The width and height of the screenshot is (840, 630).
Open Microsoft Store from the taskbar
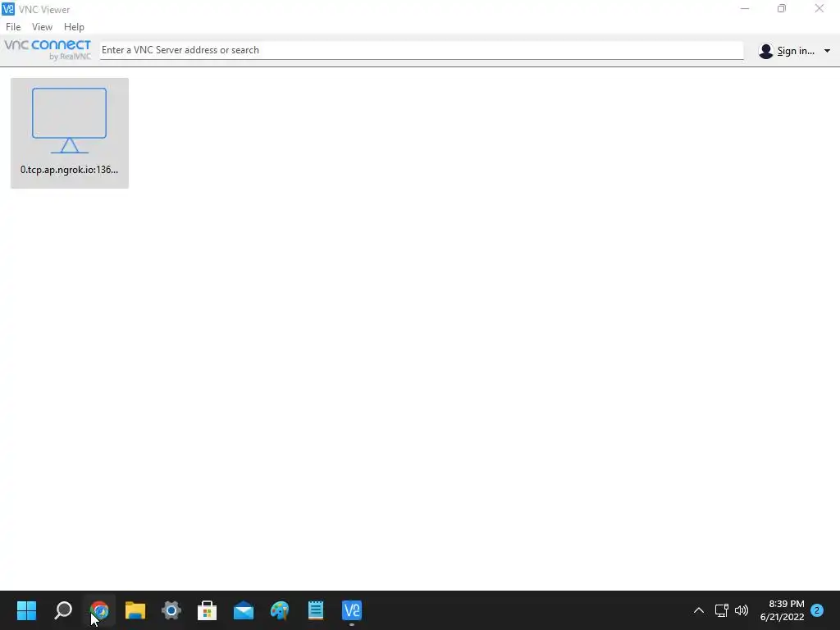pos(208,610)
